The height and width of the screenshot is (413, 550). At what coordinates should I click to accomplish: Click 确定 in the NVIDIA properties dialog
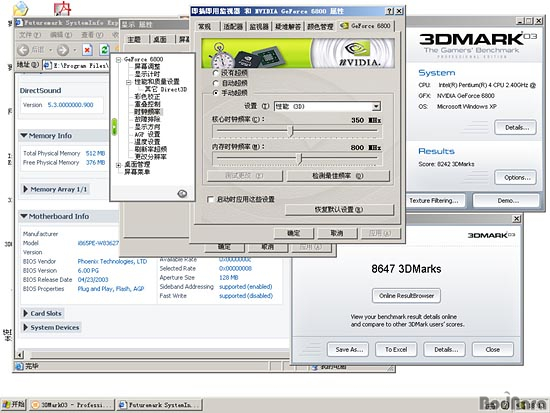point(294,233)
